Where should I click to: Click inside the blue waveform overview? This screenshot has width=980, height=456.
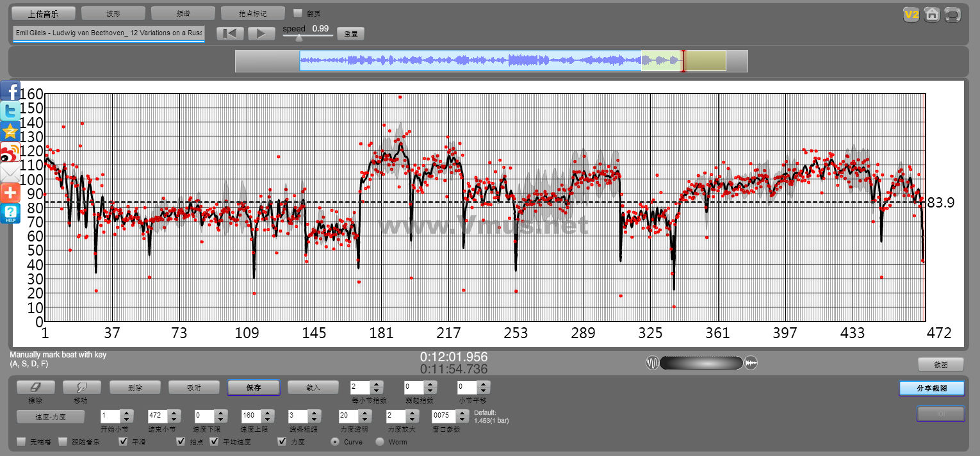tap(471, 61)
